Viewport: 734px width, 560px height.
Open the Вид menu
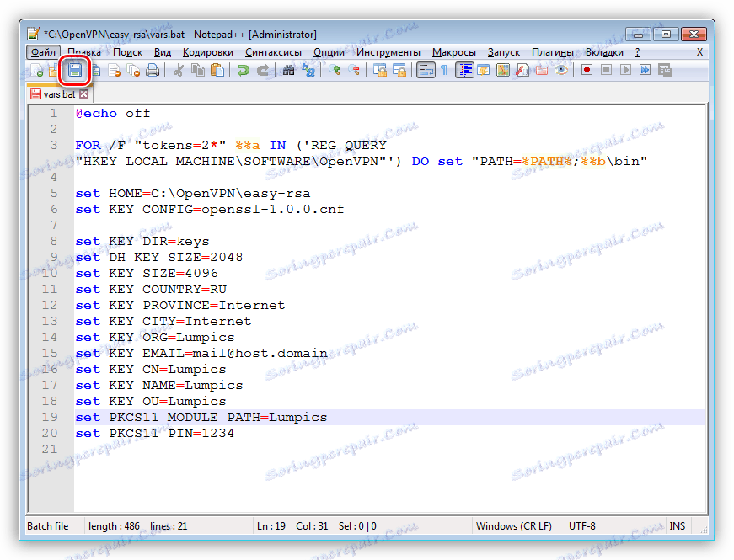click(x=163, y=52)
